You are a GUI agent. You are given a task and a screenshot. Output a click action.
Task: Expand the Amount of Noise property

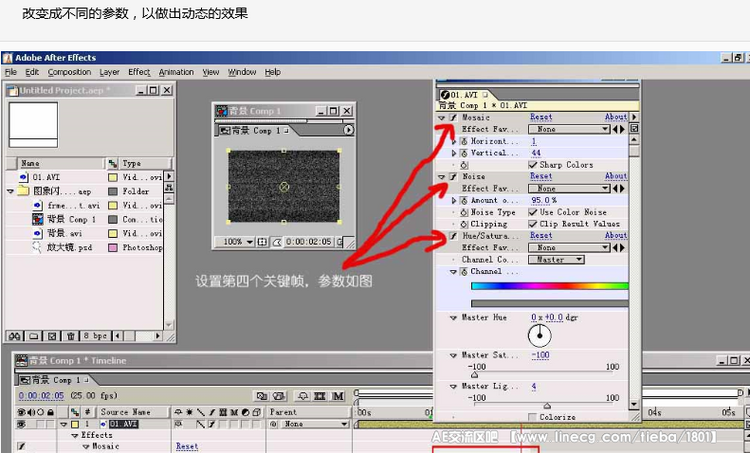pyautogui.click(x=454, y=200)
